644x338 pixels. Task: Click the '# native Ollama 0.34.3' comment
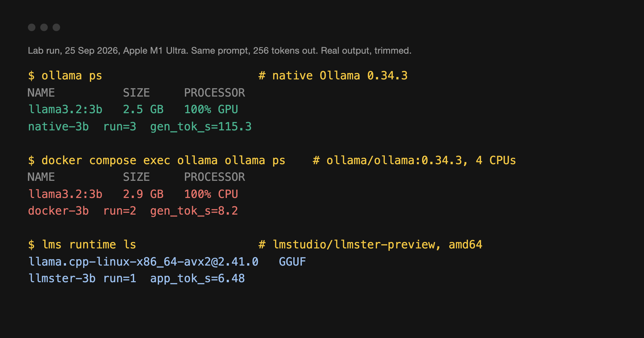333,76
